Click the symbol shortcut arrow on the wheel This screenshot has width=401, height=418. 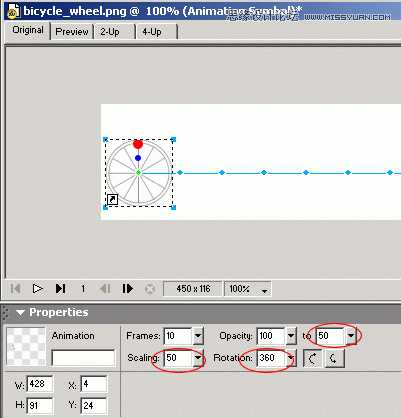tap(112, 199)
